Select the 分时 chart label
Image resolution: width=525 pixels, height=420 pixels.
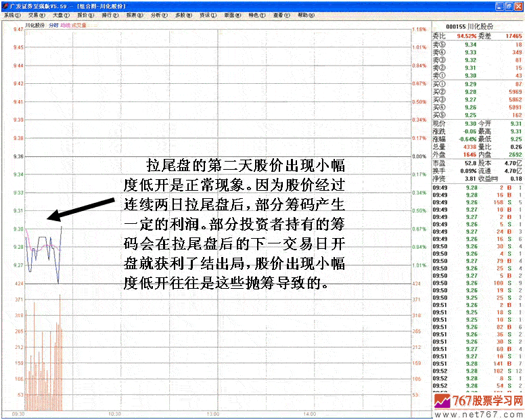(x=54, y=25)
